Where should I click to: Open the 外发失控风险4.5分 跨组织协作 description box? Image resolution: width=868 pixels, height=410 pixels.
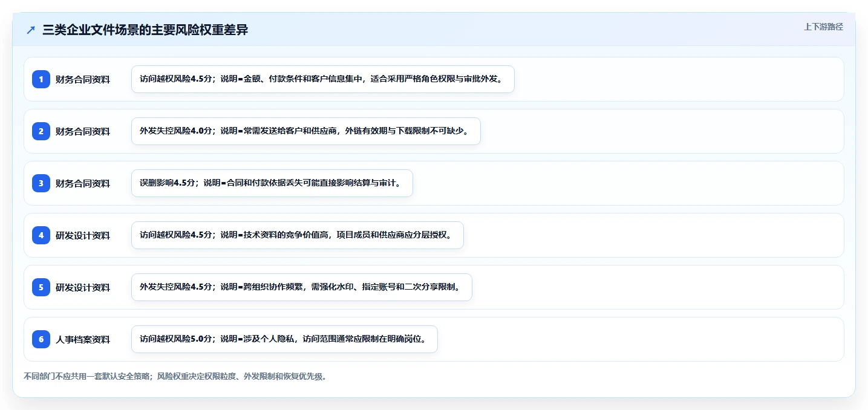coord(302,287)
